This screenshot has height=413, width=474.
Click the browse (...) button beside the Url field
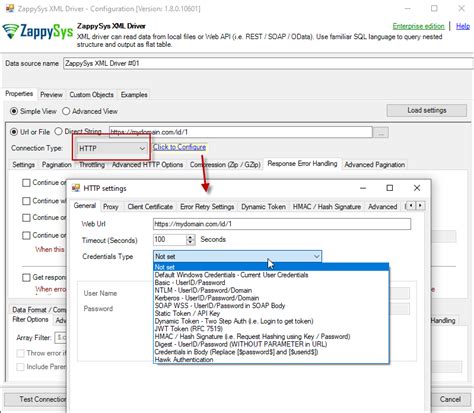[x=381, y=132]
